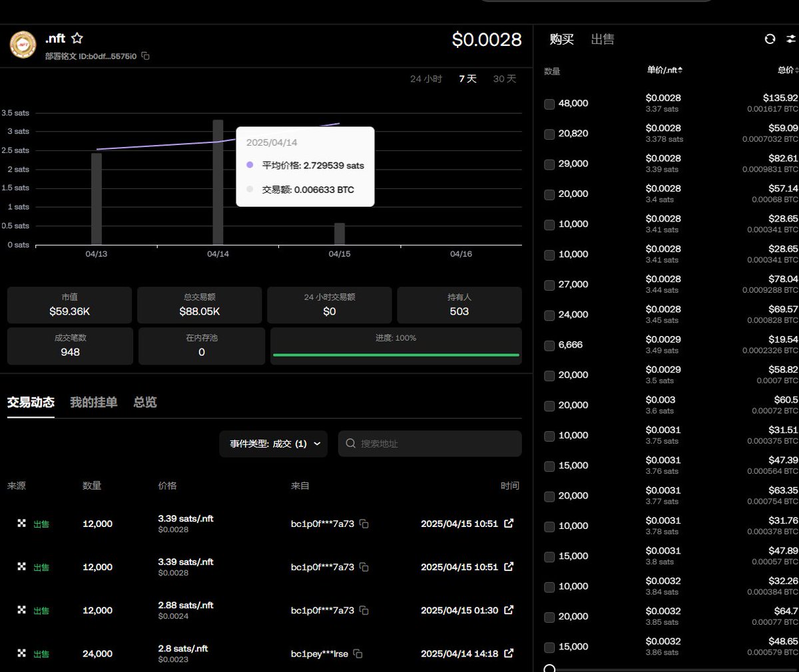This screenshot has height=672, width=799.
Task: Click the 总交易额 $88.05K card
Action: click(200, 305)
